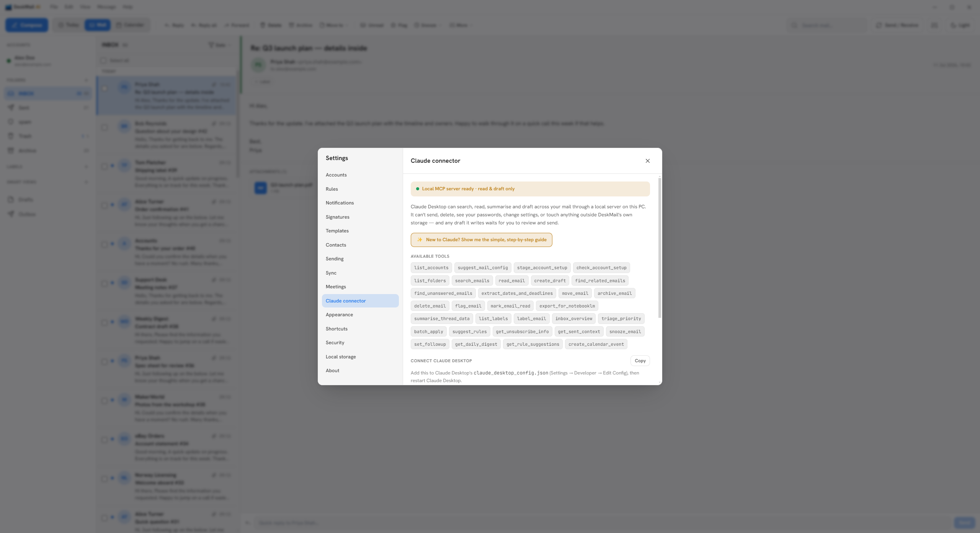Viewport: 980px width, 533px height.
Task: Click the list_accounts tool chip
Action: [x=431, y=268]
